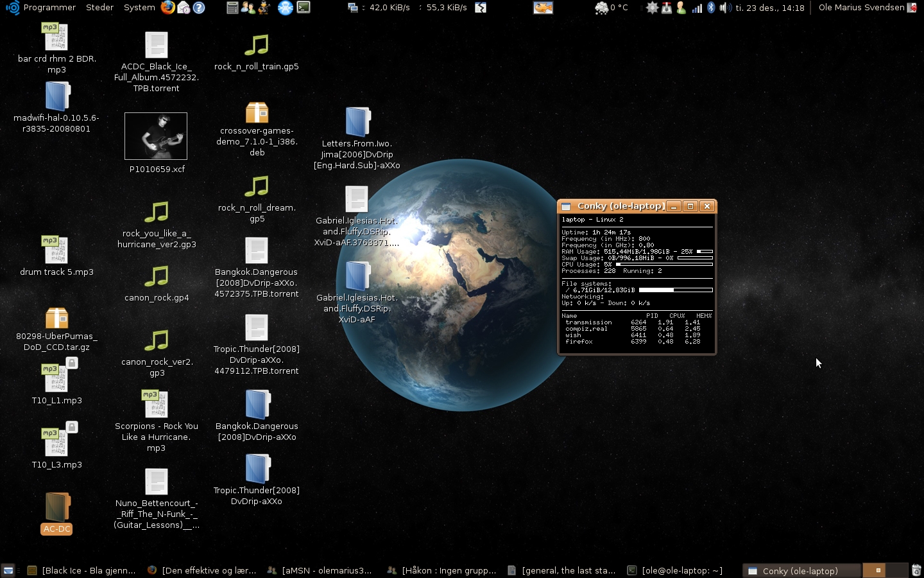Click the wireless signal strength icon
The height and width of the screenshot is (578, 924).
point(697,8)
